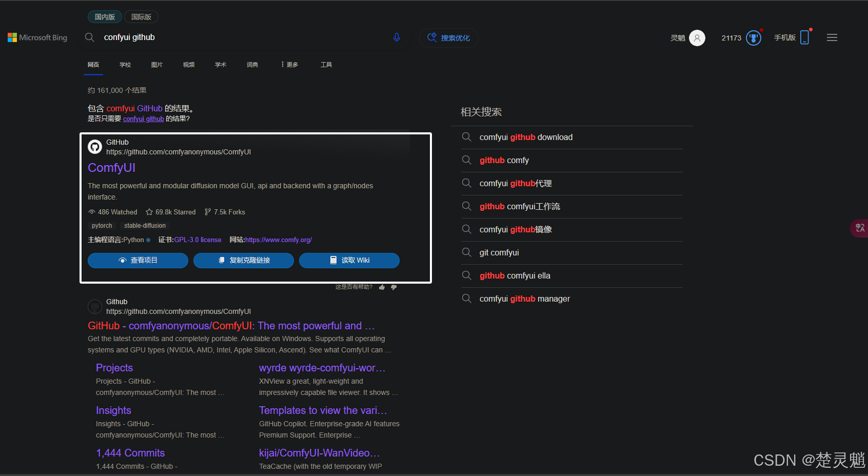
Task: Expand the 更多 menu
Action: coord(290,65)
